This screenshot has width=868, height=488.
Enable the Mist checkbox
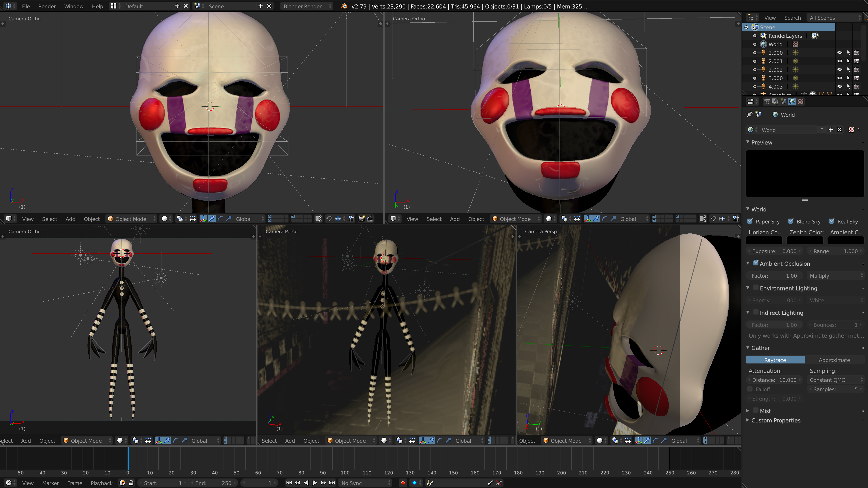(756, 410)
